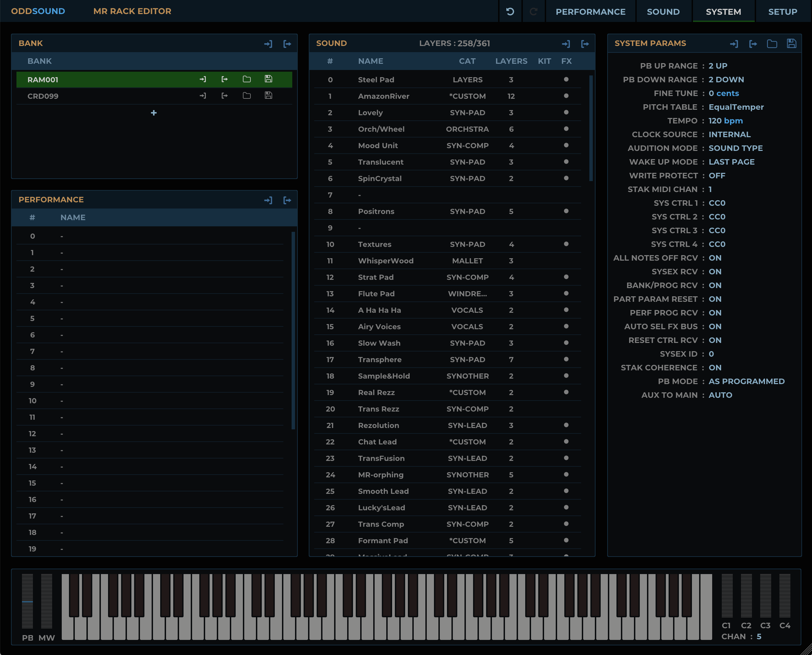The height and width of the screenshot is (655, 812).
Task: Select the RAM001 bank row
Action: pos(154,80)
